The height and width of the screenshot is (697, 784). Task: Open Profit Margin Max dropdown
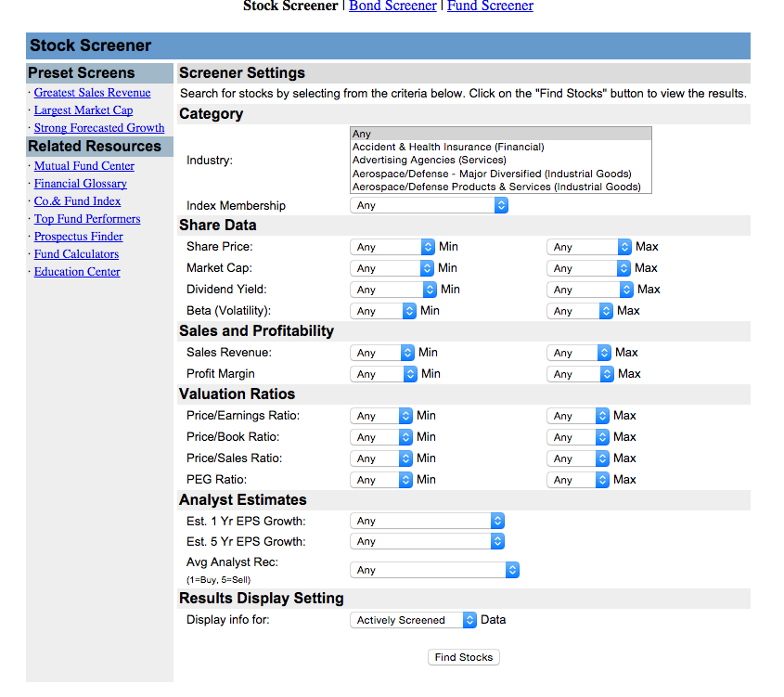pyautogui.click(x=580, y=374)
